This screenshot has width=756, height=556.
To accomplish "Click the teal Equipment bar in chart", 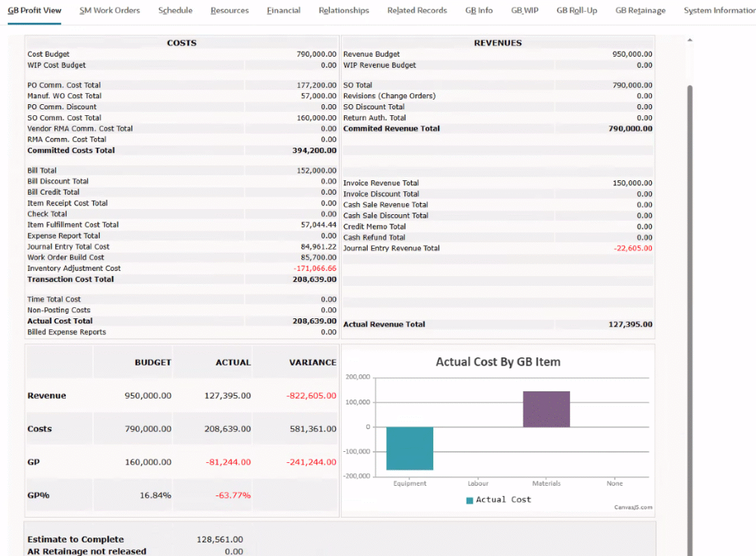I will (x=410, y=448).
